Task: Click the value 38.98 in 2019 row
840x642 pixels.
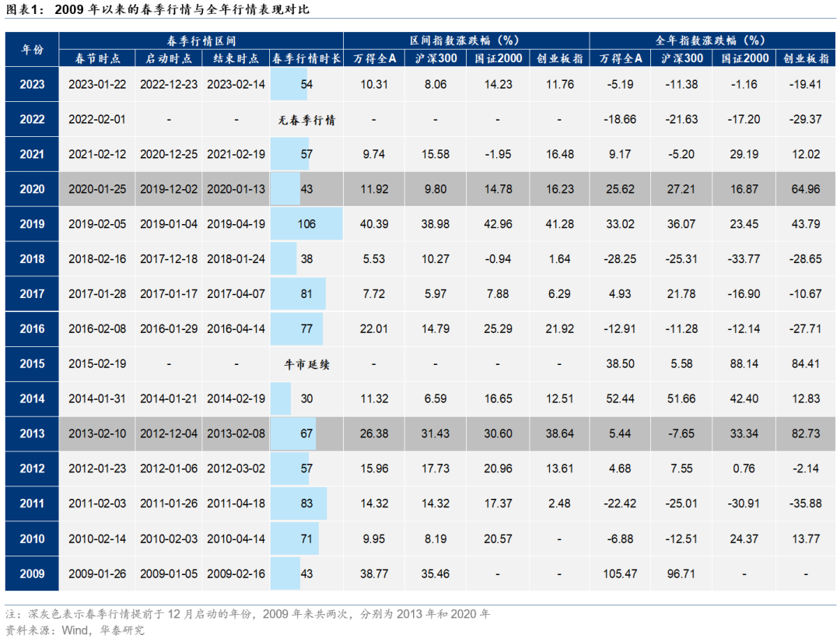Action: 435,223
